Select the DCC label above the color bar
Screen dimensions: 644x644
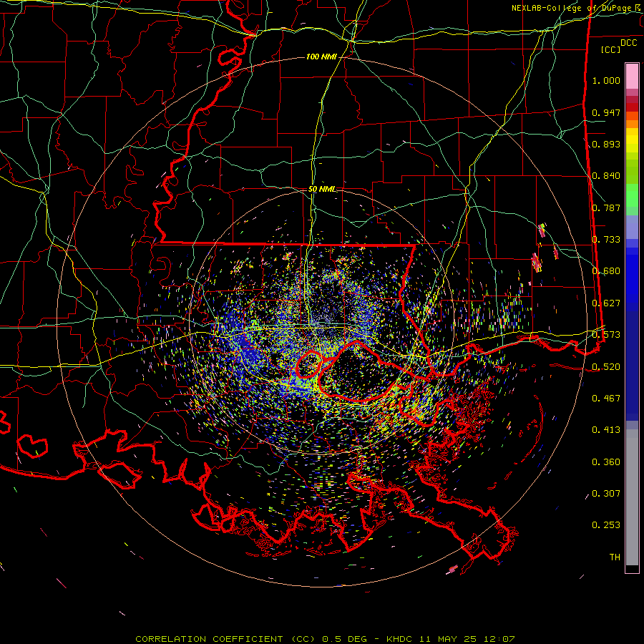coord(628,43)
